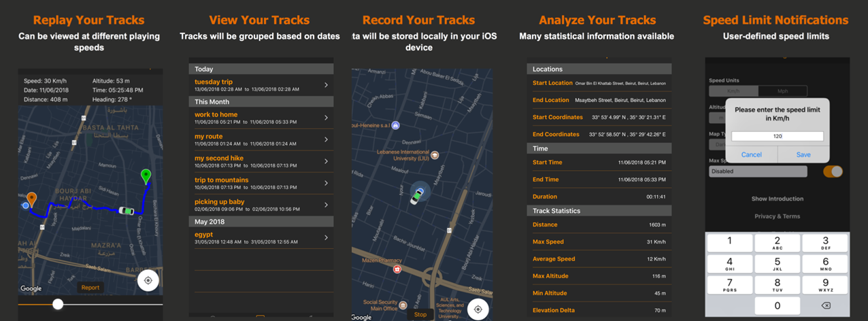Open the Disabled max speed field
Image resolution: width=868 pixels, height=321 pixels.
pyautogui.click(x=758, y=171)
